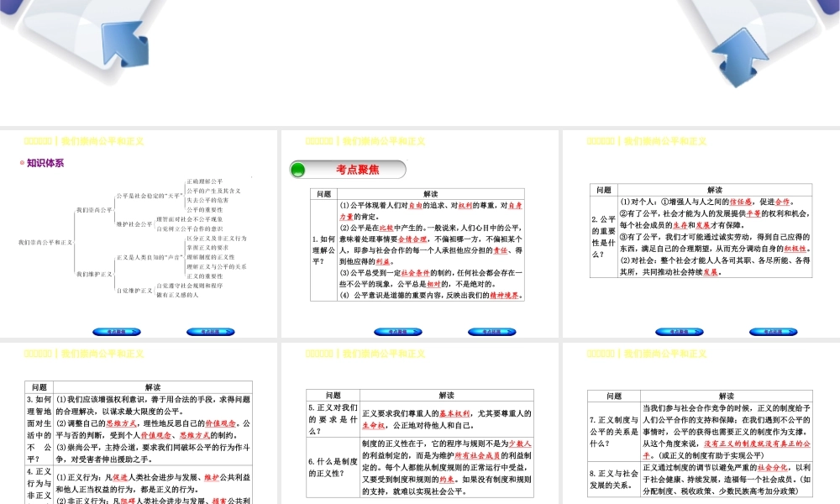Screen dimensions: 840x504
Task: Click the 自觉维护正义 node
Action: click(134, 291)
